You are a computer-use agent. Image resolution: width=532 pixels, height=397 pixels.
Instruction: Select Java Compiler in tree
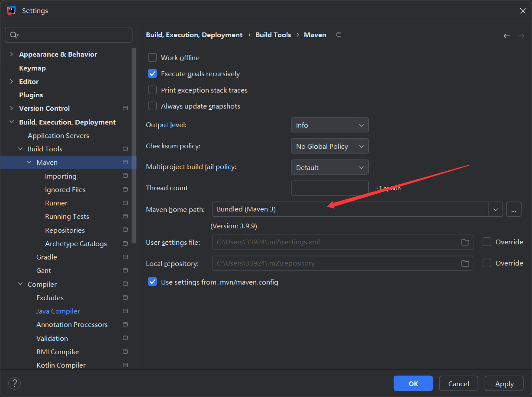tap(58, 311)
